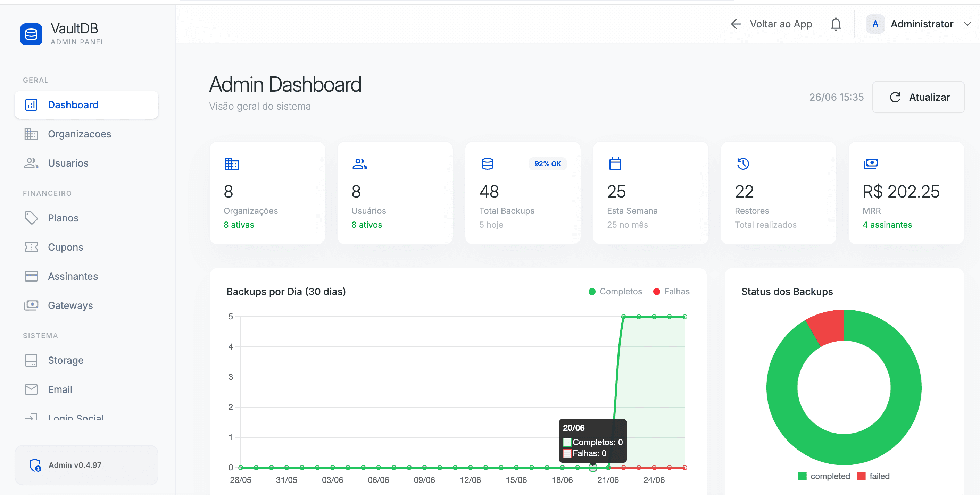Screen dimensions: 980x495
Task: Open the Cupons menu item
Action: point(86,247)
